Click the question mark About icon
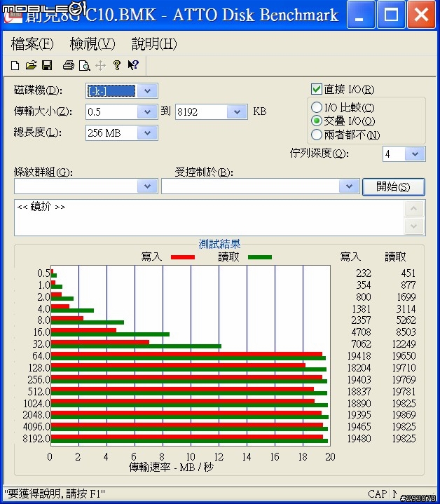The height and width of the screenshot is (504, 440). coord(116,65)
